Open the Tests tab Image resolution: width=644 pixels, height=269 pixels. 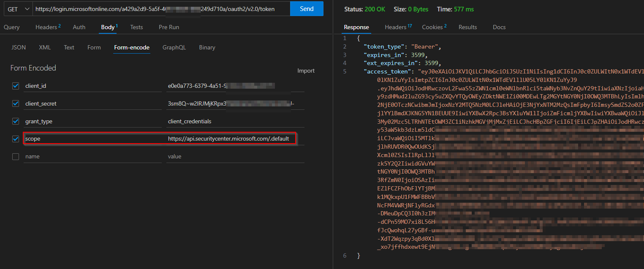136,27
